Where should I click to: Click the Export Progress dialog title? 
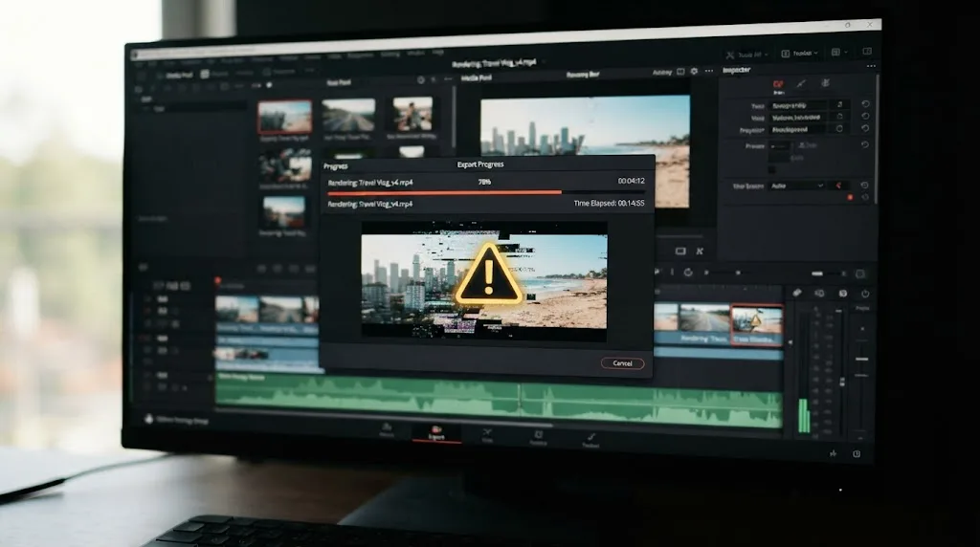tap(480, 164)
